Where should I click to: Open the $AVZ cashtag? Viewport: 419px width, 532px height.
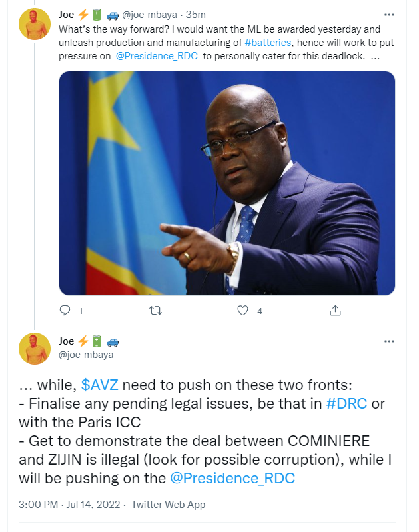(101, 385)
